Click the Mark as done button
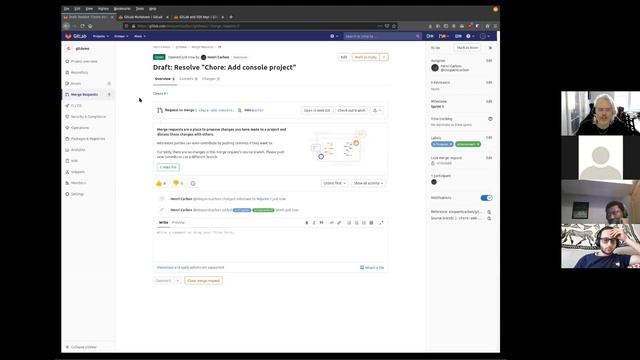The image size is (640, 360). click(467, 48)
